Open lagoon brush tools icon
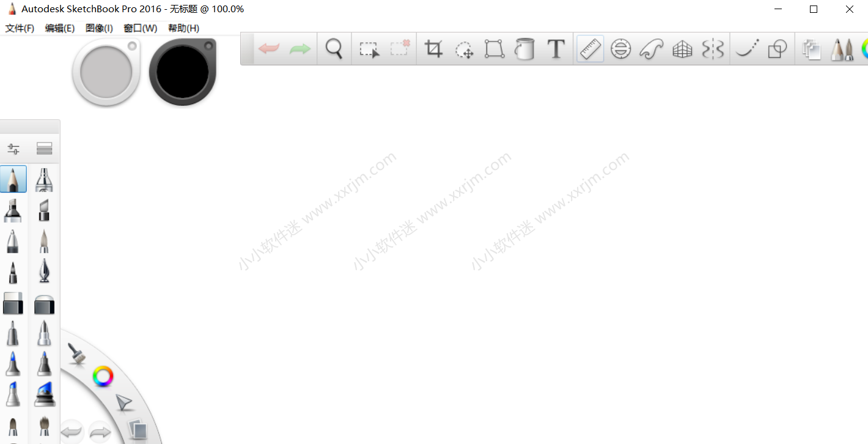 tap(77, 353)
